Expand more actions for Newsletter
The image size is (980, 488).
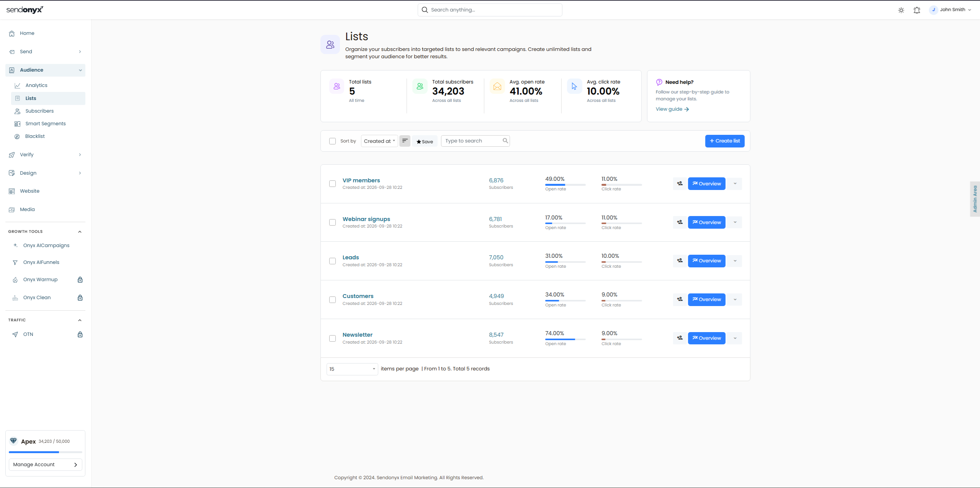point(735,338)
